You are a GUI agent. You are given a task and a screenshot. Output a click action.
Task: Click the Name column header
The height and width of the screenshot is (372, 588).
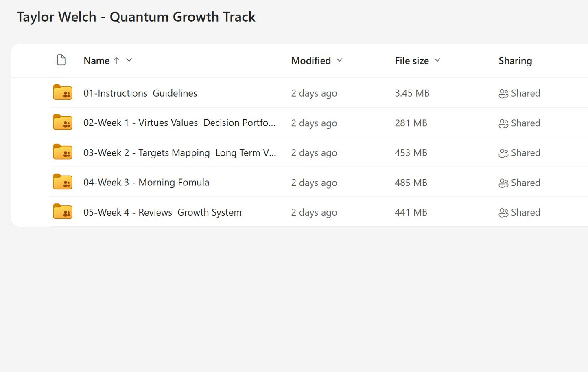96,60
